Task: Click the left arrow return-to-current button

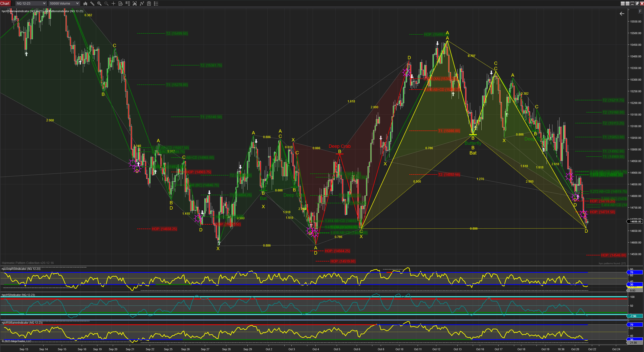Action: [x=622, y=14]
